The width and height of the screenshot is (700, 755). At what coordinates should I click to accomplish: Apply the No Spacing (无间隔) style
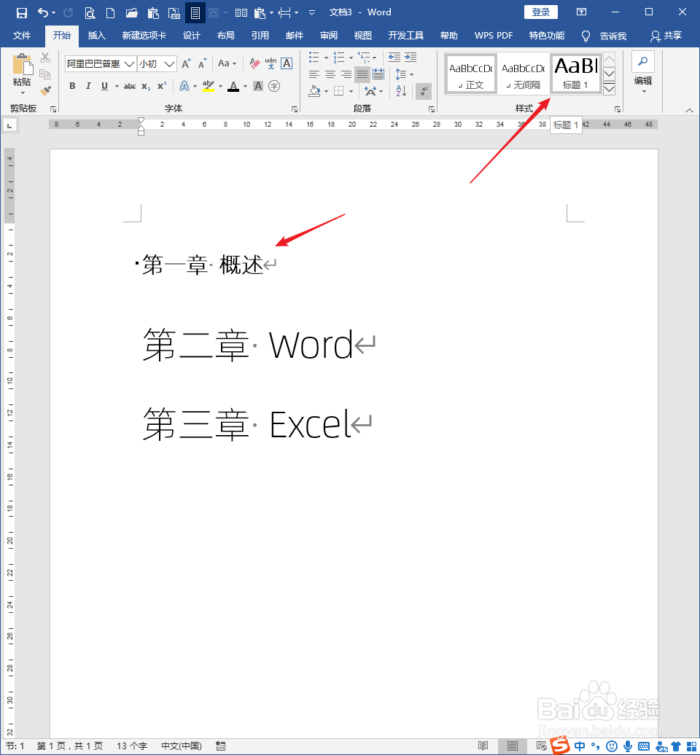524,73
